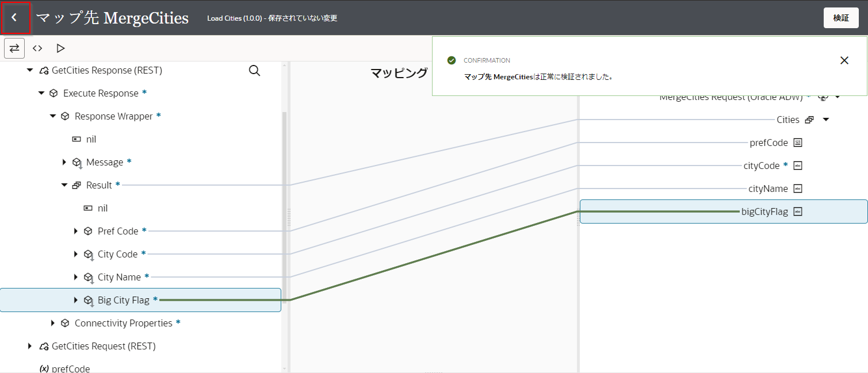Expand the Pref Code element
This screenshot has width=868, height=373.
coord(76,231)
